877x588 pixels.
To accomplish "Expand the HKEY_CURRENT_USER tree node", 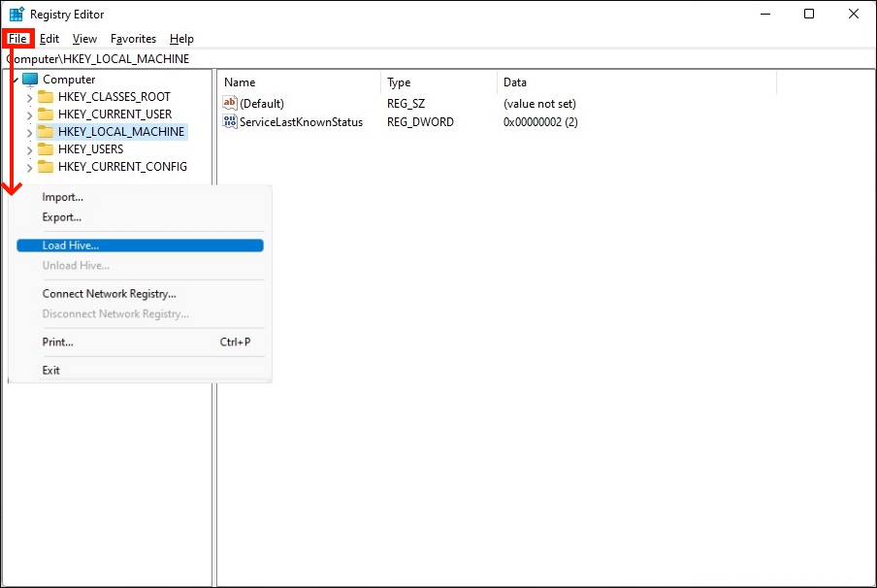I will click(x=29, y=114).
